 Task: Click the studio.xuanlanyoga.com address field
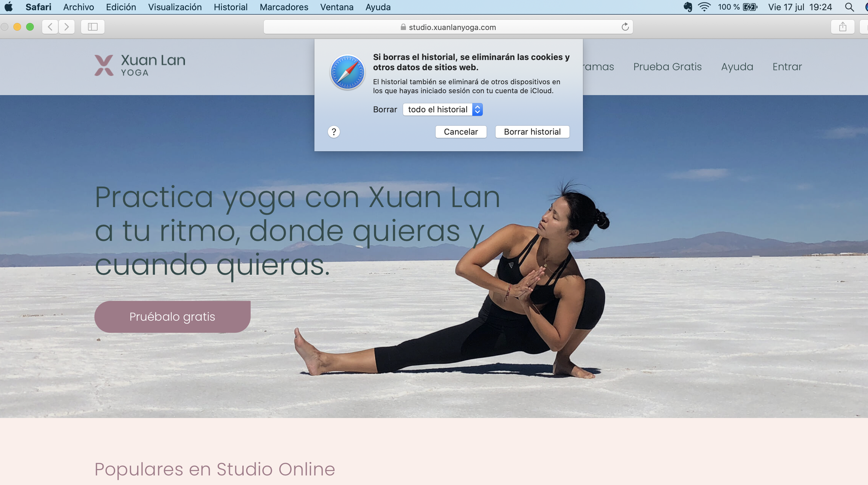pyautogui.click(x=448, y=27)
